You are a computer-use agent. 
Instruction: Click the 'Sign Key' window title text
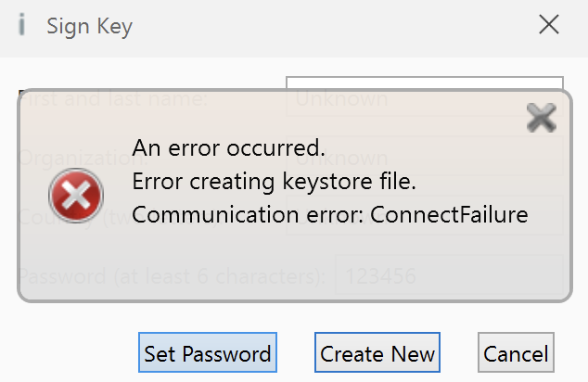pos(90,26)
